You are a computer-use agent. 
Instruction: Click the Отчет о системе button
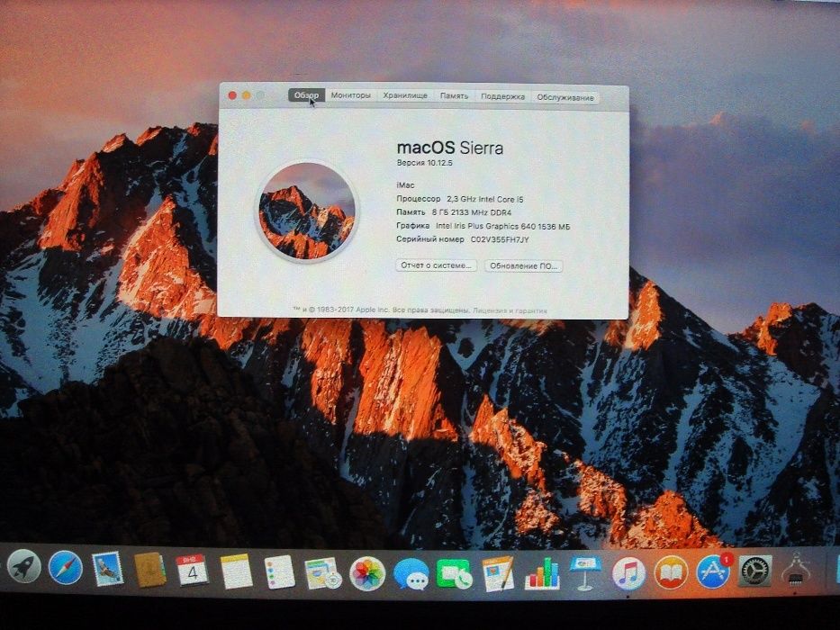pos(436,265)
